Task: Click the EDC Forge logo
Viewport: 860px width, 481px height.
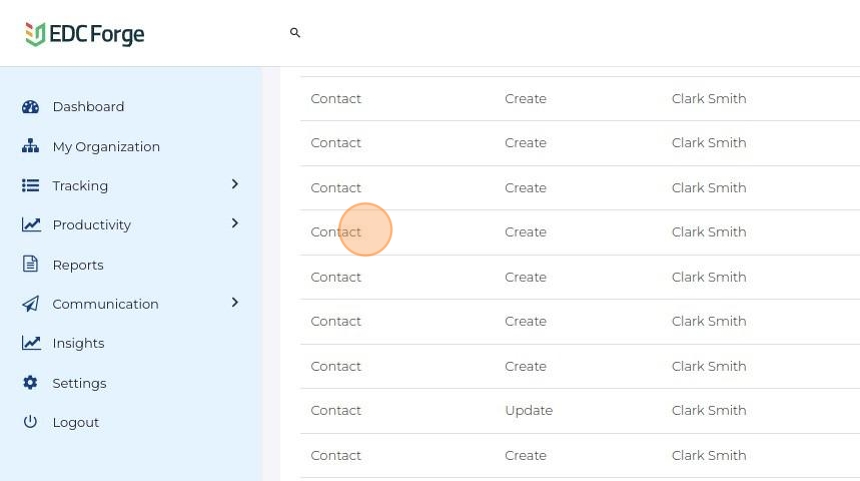Action: [85, 34]
